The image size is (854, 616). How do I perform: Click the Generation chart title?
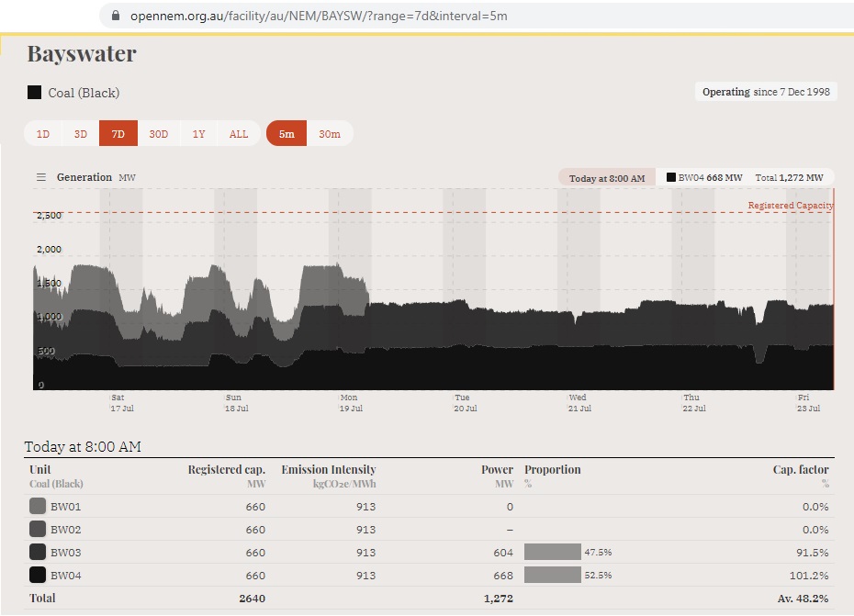(x=84, y=177)
